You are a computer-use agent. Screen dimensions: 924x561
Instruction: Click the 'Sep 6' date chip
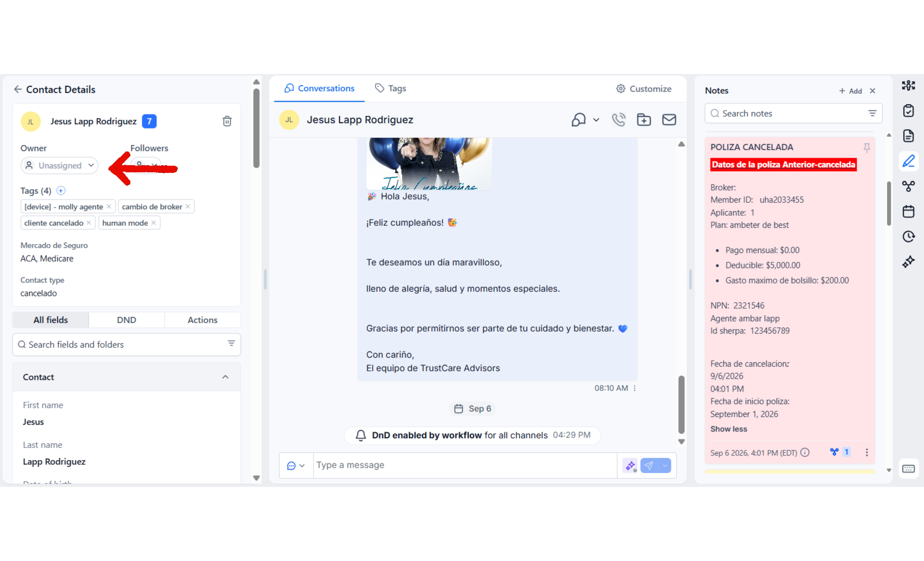(x=473, y=409)
